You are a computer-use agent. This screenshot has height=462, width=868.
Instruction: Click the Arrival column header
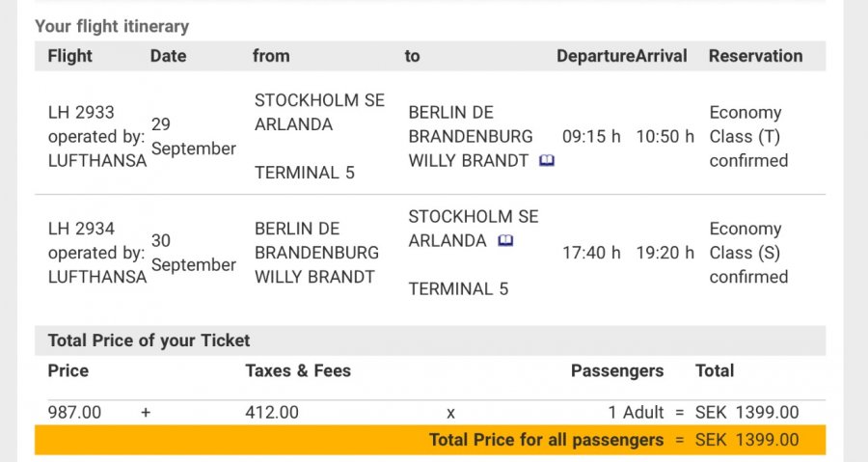tap(662, 56)
